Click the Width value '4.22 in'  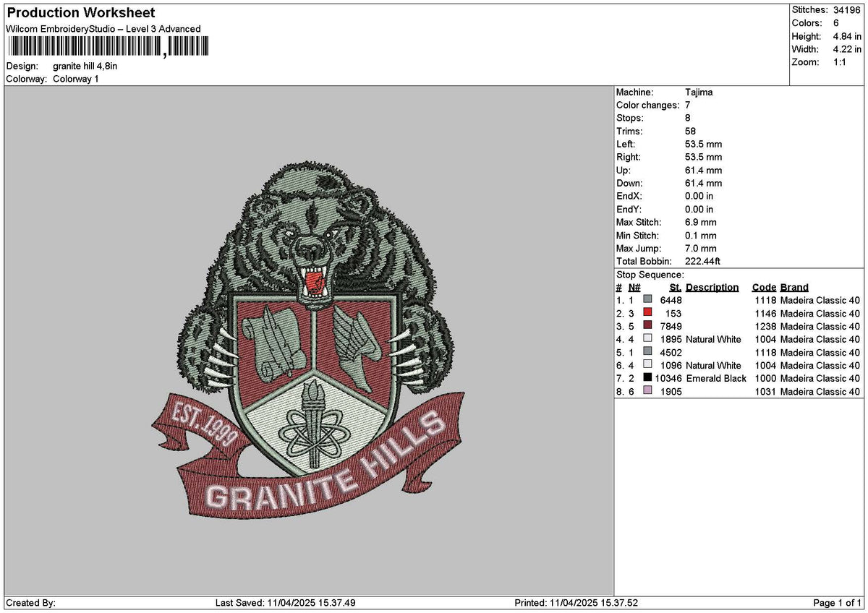848,49
